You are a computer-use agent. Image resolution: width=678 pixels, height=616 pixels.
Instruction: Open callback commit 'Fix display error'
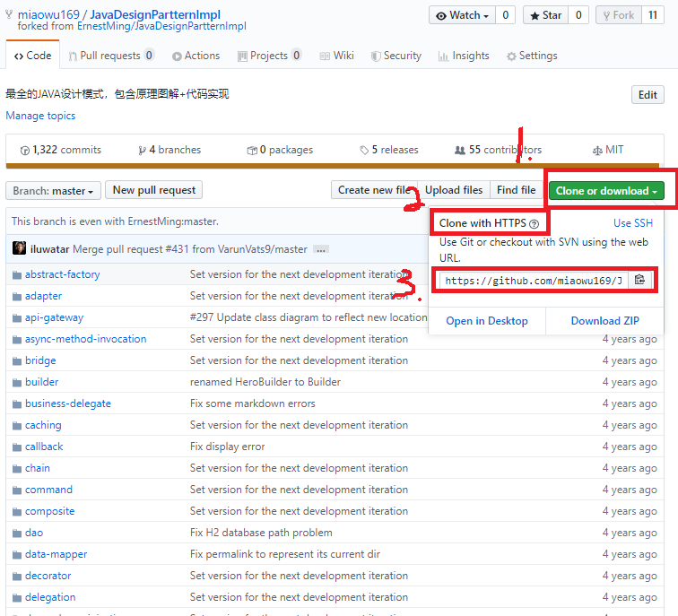click(228, 447)
